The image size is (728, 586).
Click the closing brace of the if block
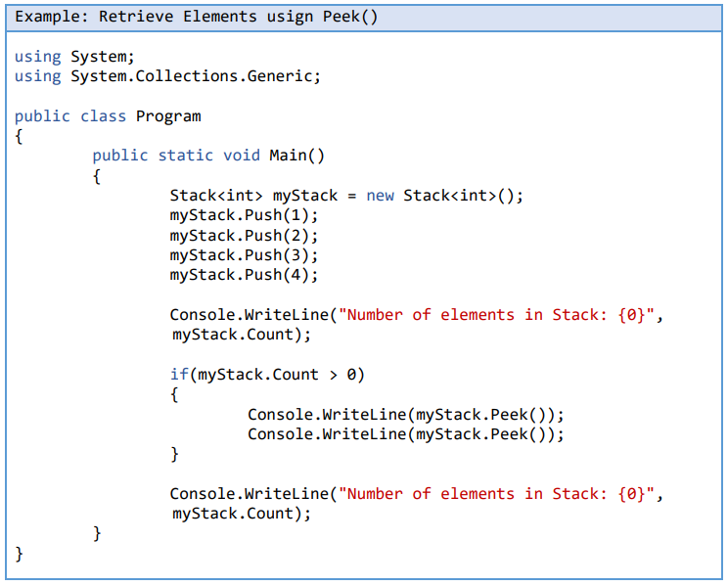[175, 454]
